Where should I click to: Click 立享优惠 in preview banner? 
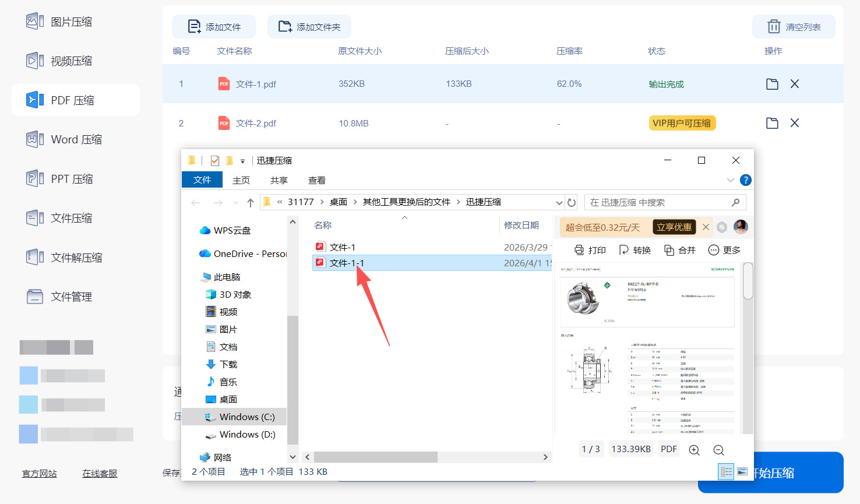(674, 227)
